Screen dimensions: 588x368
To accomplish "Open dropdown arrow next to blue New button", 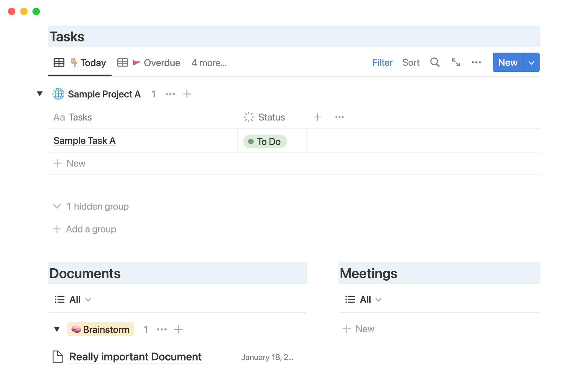I will click(531, 63).
